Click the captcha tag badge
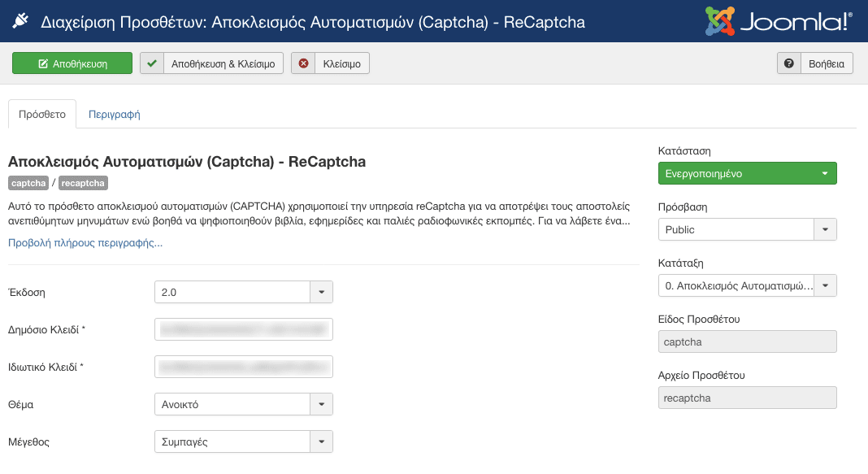Viewport: 868px width, 474px height. (28, 183)
